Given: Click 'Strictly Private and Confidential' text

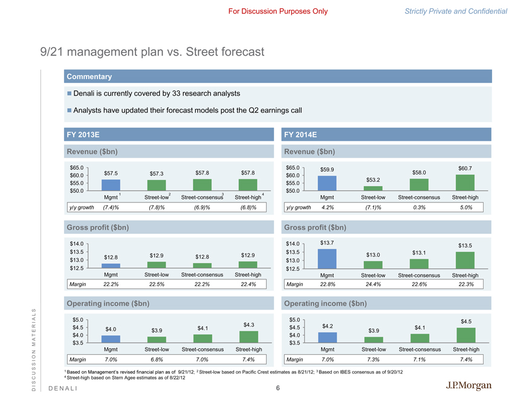Looking at the screenshot, I should coord(464,11).
